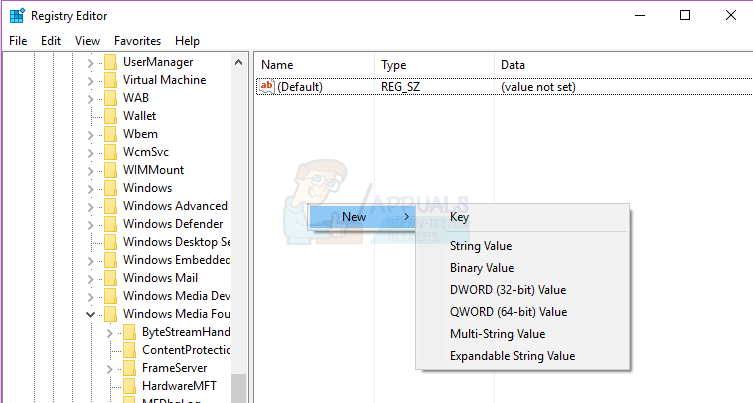This screenshot has height=403, width=753.
Task: Open the Edit menu
Action: [x=51, y=41]
